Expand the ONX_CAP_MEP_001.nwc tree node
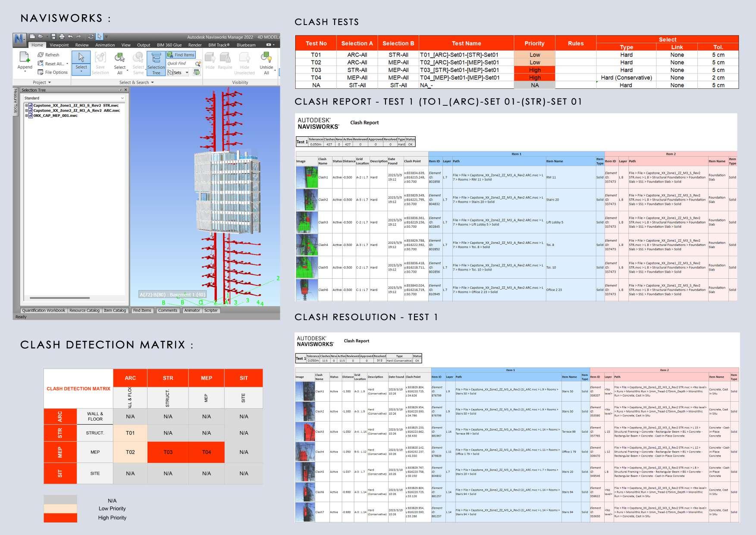Image resolution: width=756 pixels, height=535 pixels. (26, 116)
